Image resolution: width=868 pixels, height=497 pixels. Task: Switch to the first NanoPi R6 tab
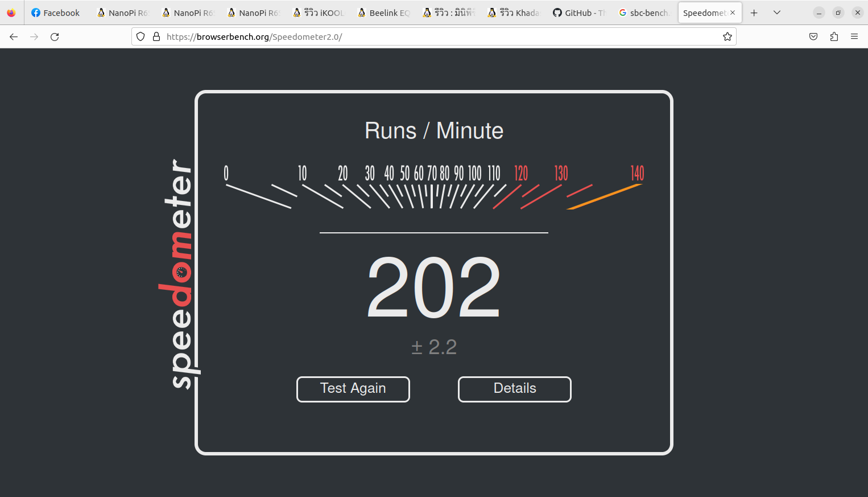point(122,13)
